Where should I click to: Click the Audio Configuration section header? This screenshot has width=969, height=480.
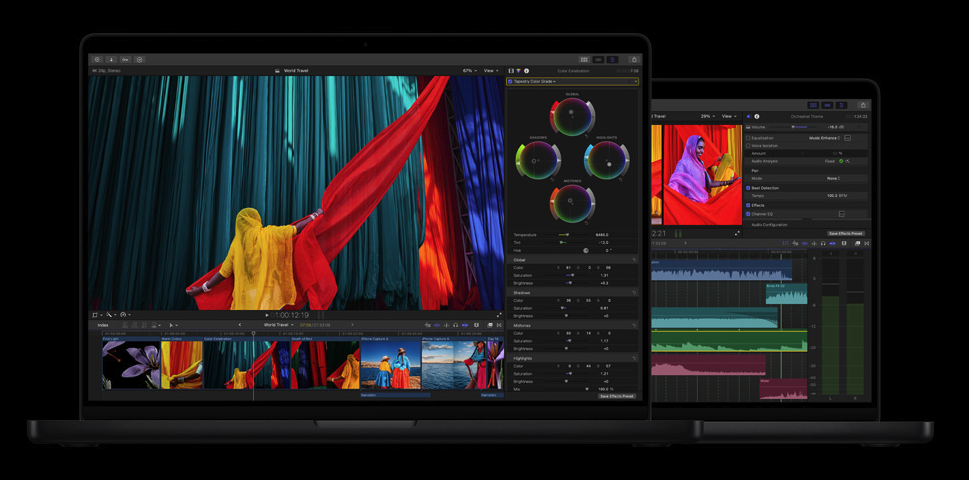769,225
